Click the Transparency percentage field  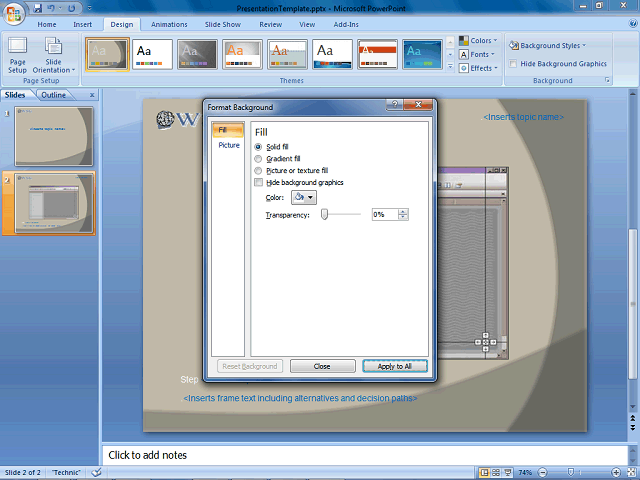[x=385, y=214]
